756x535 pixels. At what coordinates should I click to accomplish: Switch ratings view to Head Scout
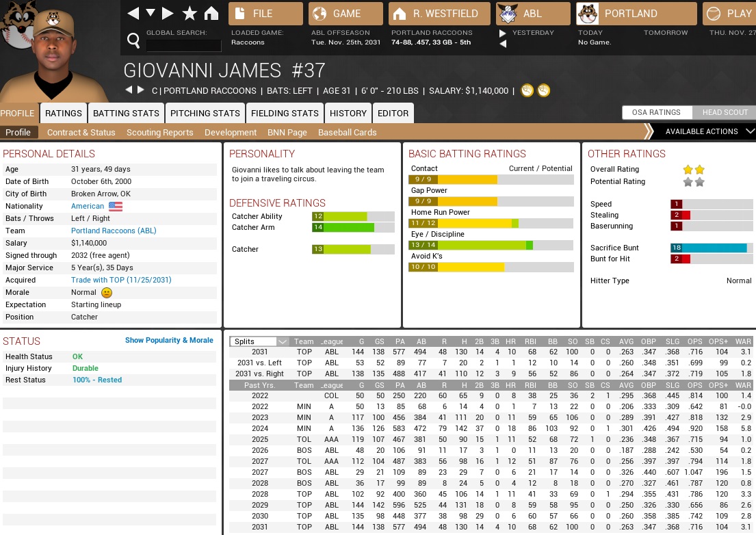(x=725, y=112)
